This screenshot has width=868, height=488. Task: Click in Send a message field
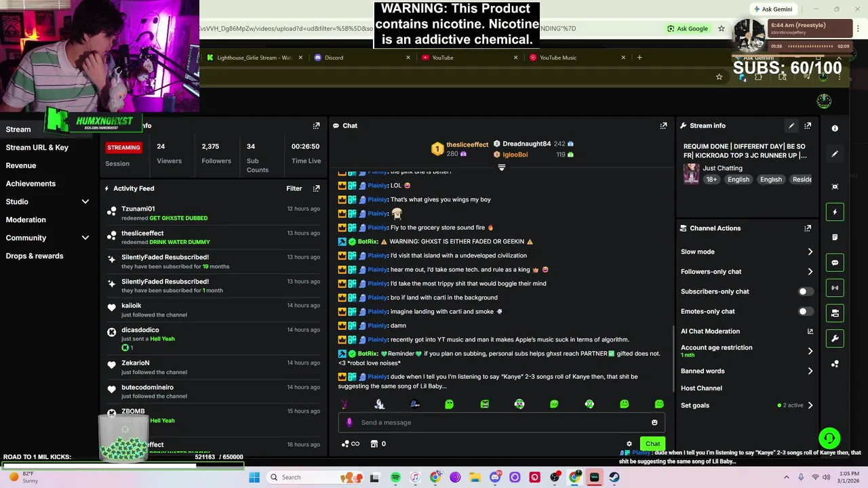click(502, 422)
